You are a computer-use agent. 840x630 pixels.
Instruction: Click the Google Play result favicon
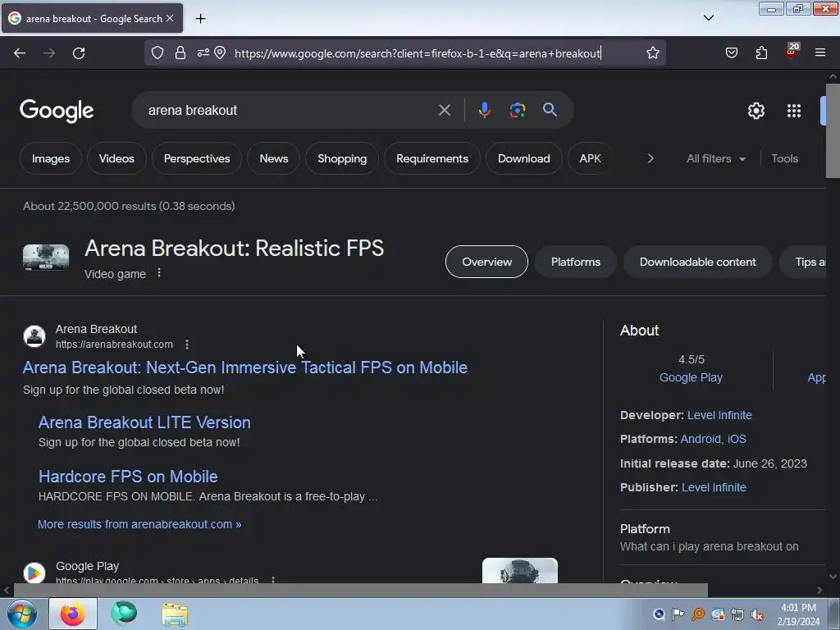[x=34, y=573]
